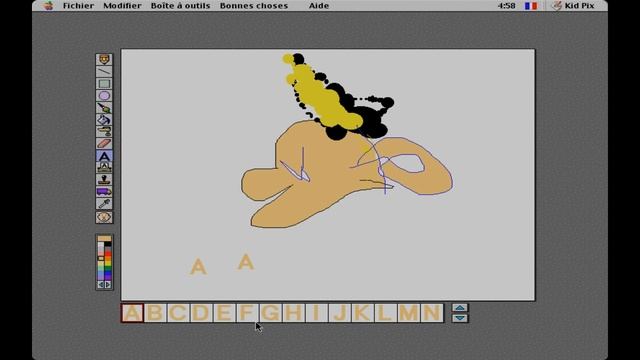Viewport: 640px width, 360px height.
Task: Pick the black swatch in color palette
Action: point(108,244)
